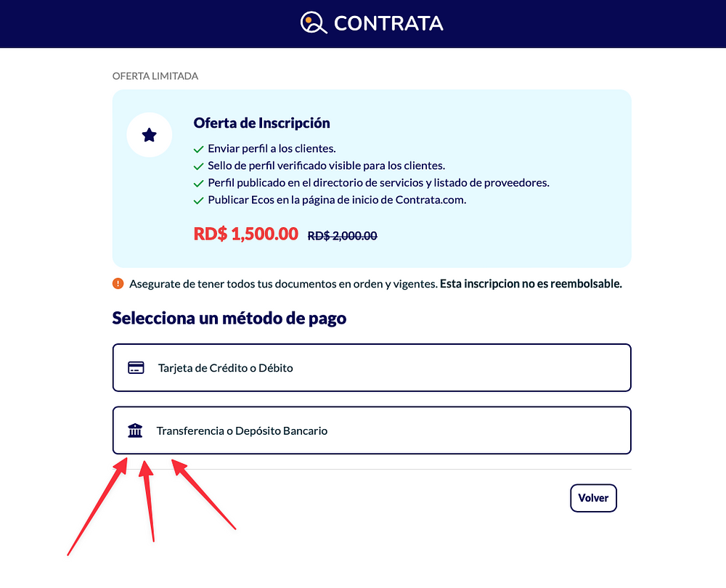Click the red RD$ 1,500.00 price
The height and width of the screenshot is (588, 726).
(x=245, y=234)
